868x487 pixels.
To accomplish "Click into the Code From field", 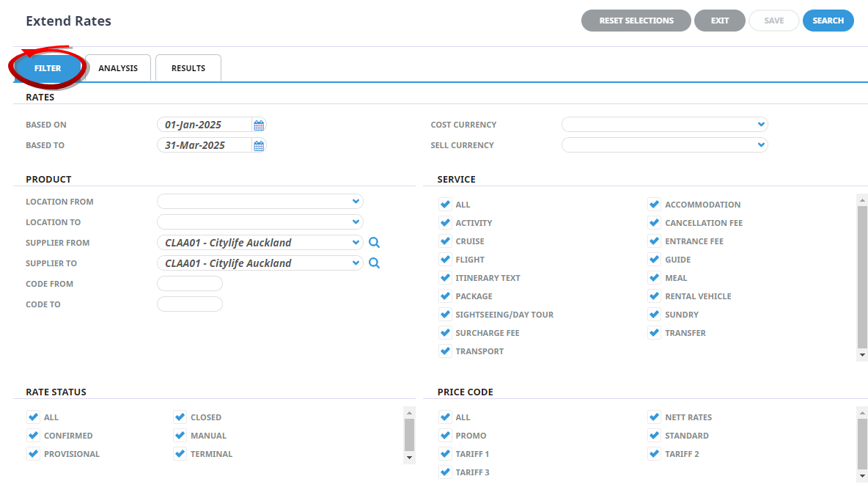I will coord(190,284).
